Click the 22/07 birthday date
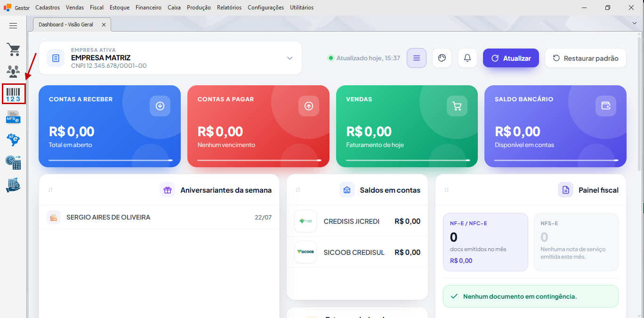 (263, 217)
